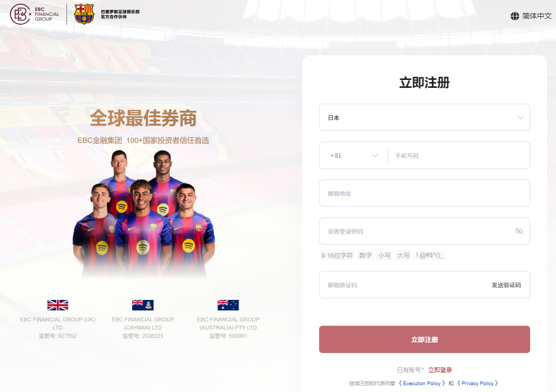Image resolution: width=556 pixels, height=392 pixels.
Task: Toggle password visibility eye icon
Action: 519,231
